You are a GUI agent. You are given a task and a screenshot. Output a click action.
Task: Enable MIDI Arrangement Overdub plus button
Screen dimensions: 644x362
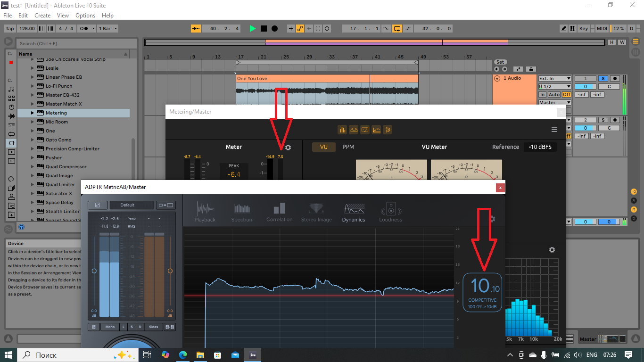tap(290, 29)
